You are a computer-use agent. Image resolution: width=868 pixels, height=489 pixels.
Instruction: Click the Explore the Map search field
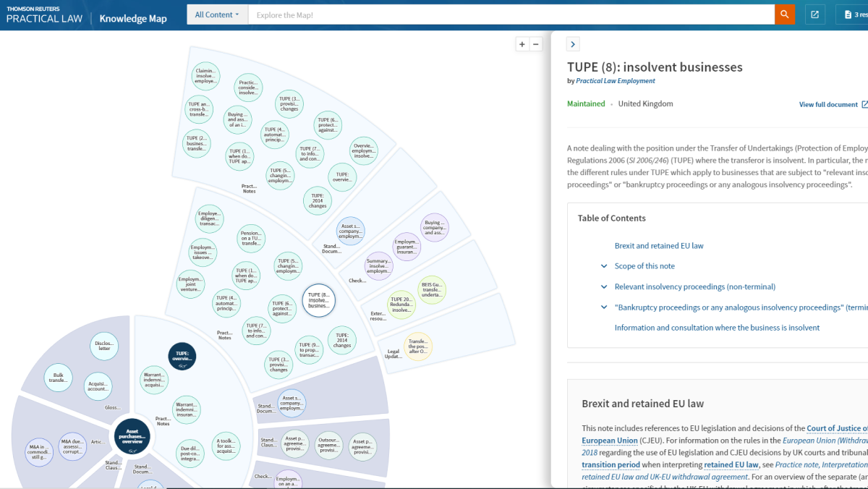pyautogui.click(x=510, y=14)
